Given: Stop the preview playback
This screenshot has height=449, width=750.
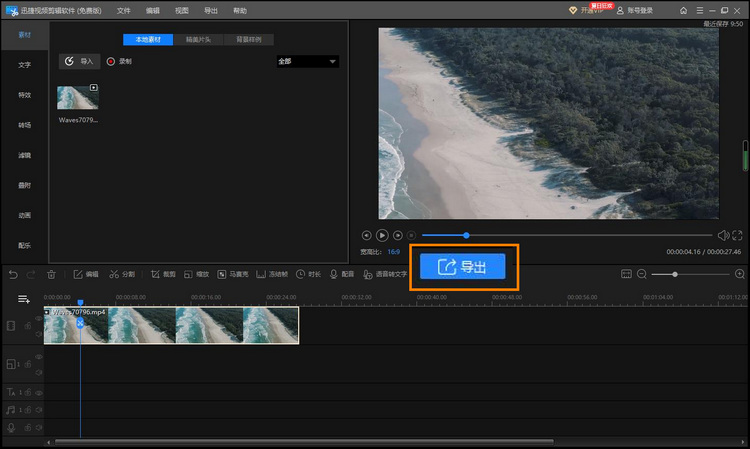Looking at the screenshot, I should (411, 235).
